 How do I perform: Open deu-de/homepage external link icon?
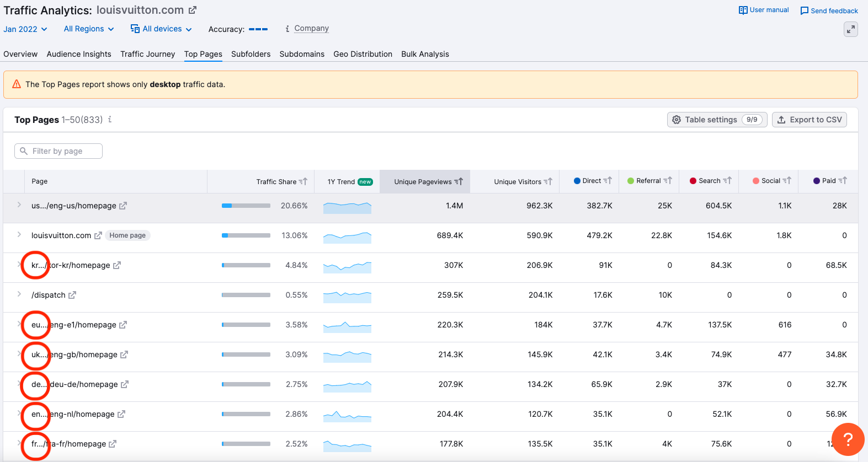(125, 384)
